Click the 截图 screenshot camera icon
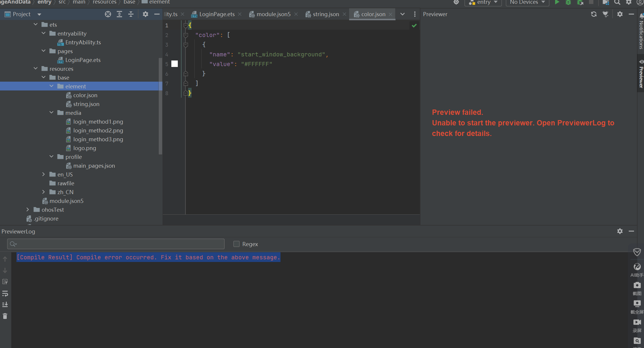644x348 pixels. [637, 288]
